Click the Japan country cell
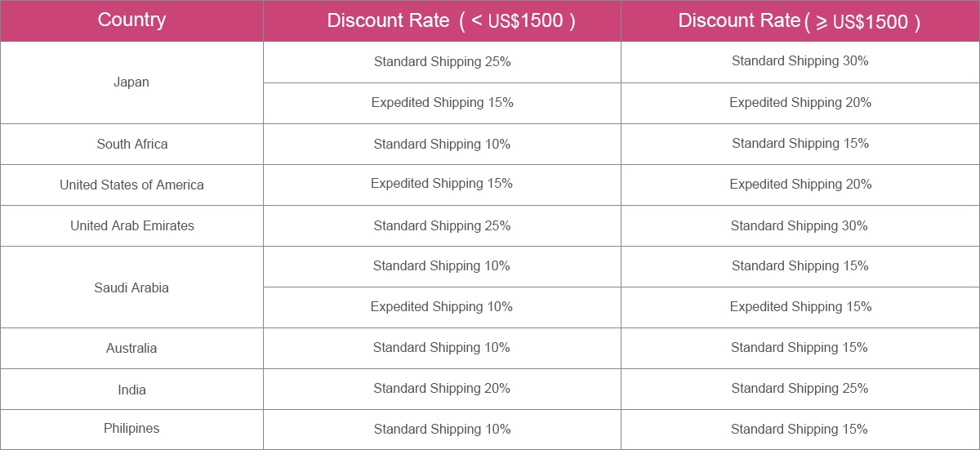 (x=131, y=82)
